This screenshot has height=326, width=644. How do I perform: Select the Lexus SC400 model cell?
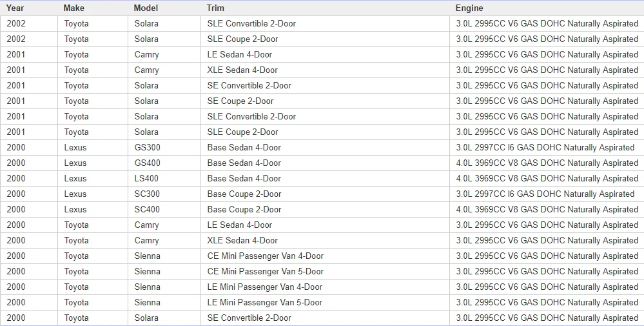(x=164, y=210)
